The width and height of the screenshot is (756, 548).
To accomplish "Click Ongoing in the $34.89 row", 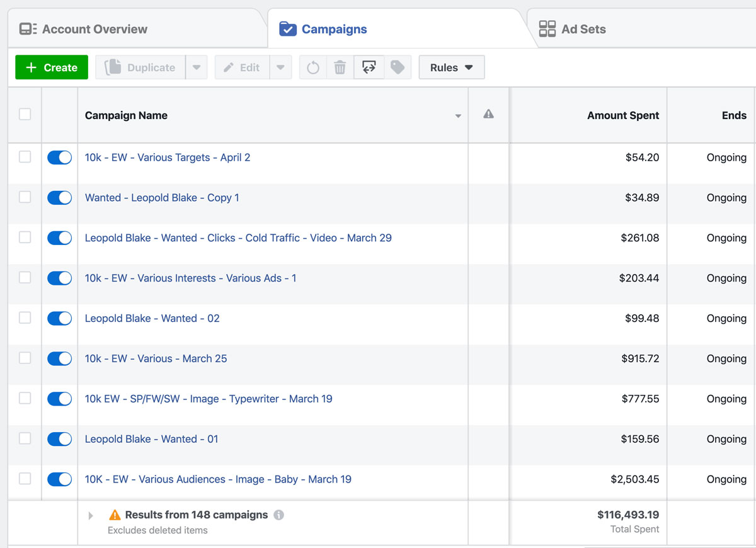I will [x=726, y=198].
